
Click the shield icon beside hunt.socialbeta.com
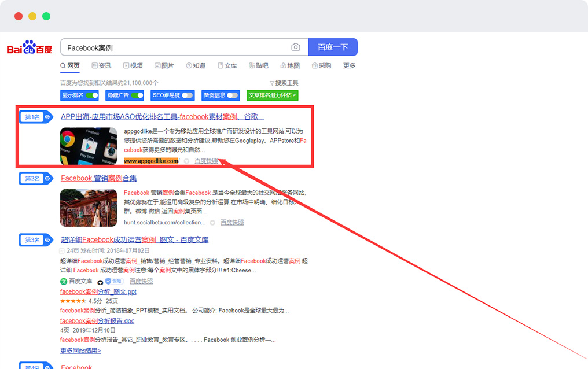tap(212, 223)
